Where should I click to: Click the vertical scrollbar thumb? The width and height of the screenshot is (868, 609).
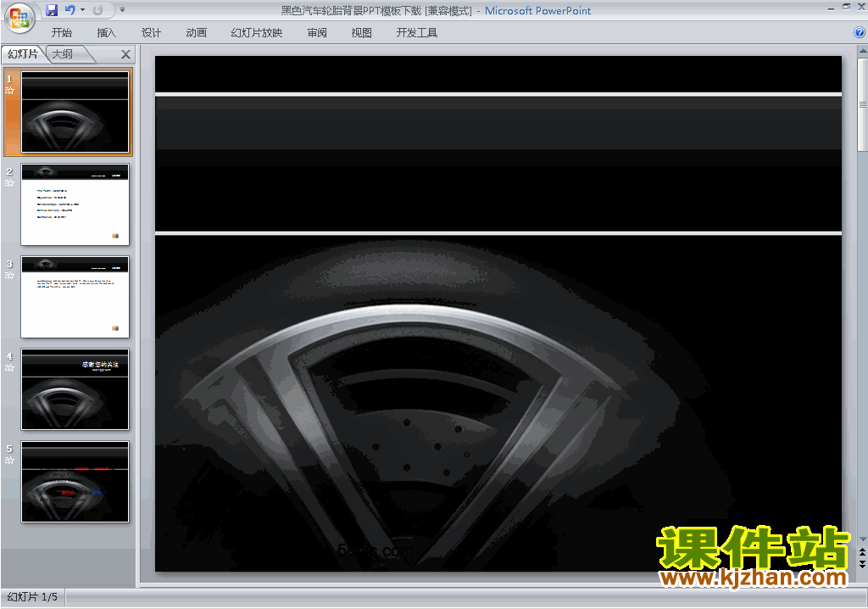862,103
